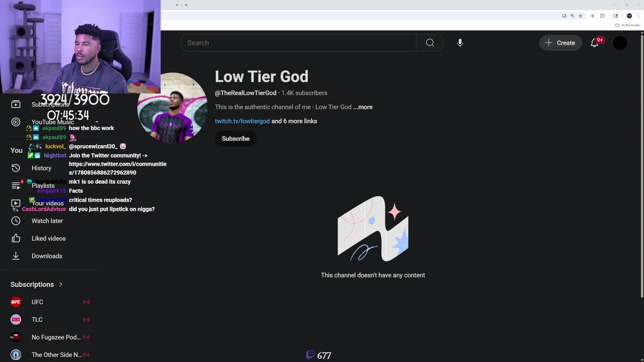Open the browser extensions puzzle icon

(x=602, y=16)
